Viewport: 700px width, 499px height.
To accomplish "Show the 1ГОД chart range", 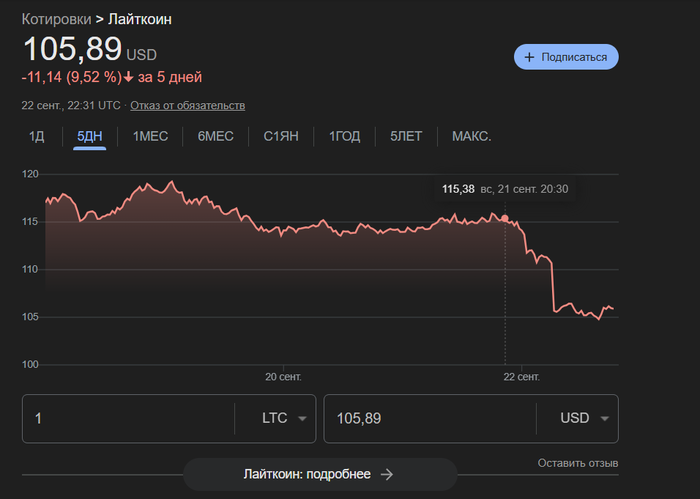I will 344,136.
